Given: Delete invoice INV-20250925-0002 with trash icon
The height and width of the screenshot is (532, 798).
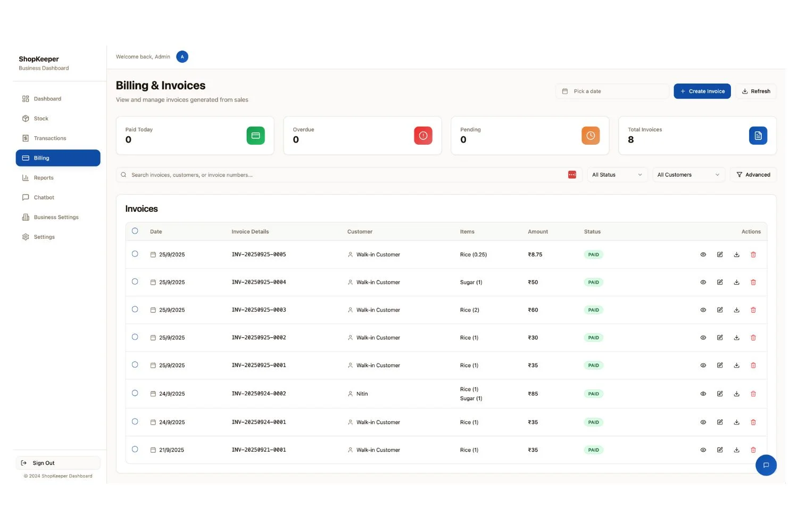Looking at the screenshot, I should [x=753, y=338].
